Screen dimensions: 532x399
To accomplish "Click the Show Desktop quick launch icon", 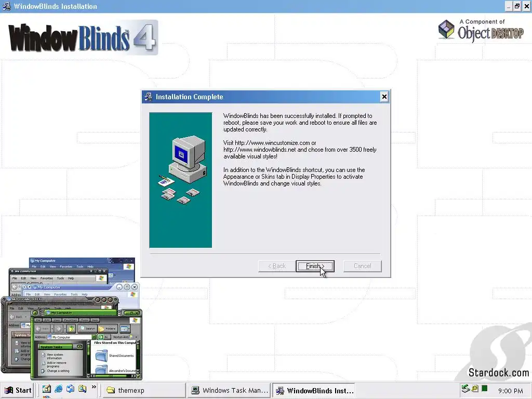I will coord(46,389).
